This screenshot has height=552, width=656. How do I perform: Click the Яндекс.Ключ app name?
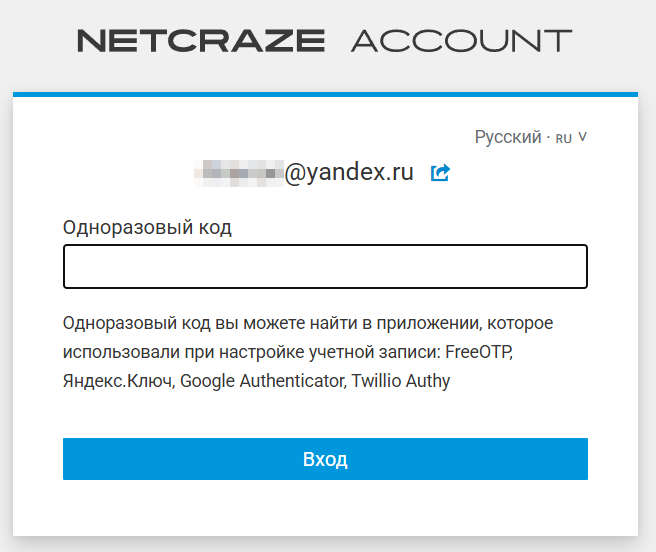118,381
